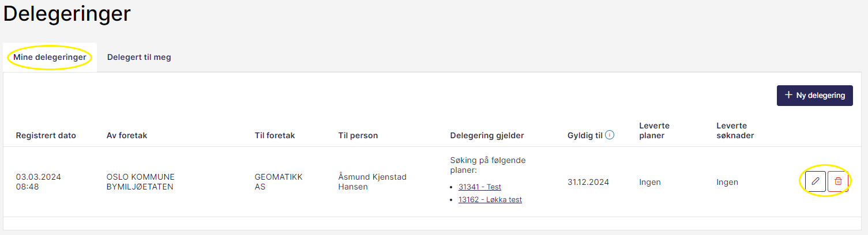
Task: Click the Registrert dato column header
Action: coord(46,136)
